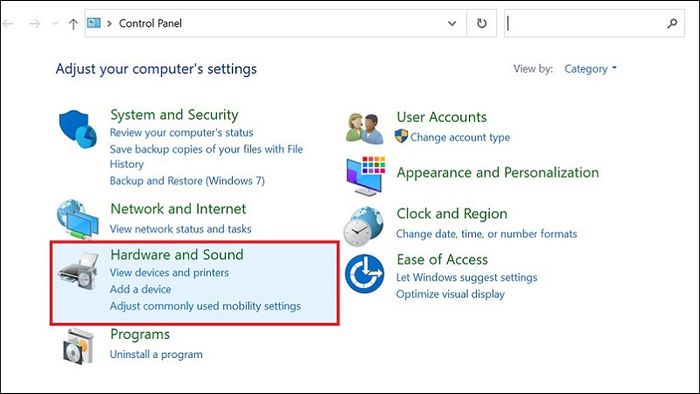Open the View by Category dropdown
Image resolution: width=700 pixels, height=394 pixels.
[x=590, y=69]
